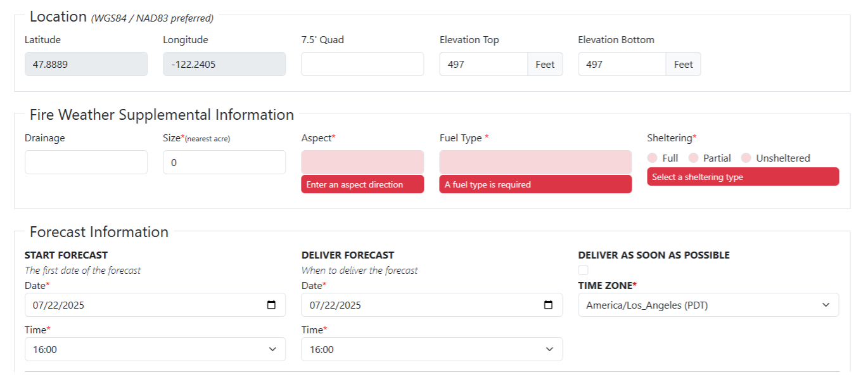Focus the 7.5' Quad input field
This screenshot has height=391, width=868.
tap(362, 64)
